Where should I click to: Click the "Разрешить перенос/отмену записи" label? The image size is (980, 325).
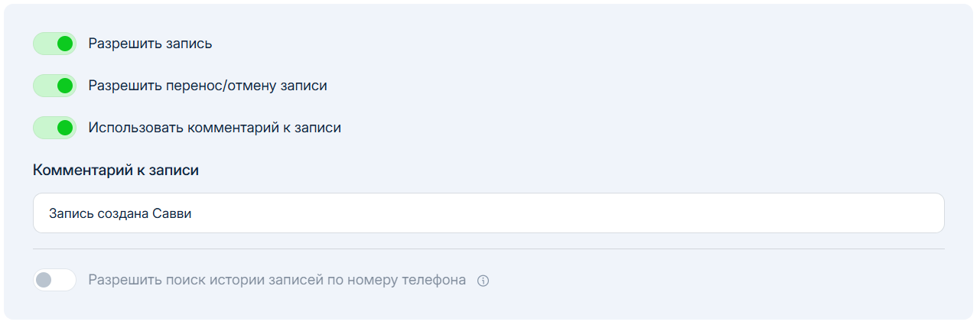[207, 86]
